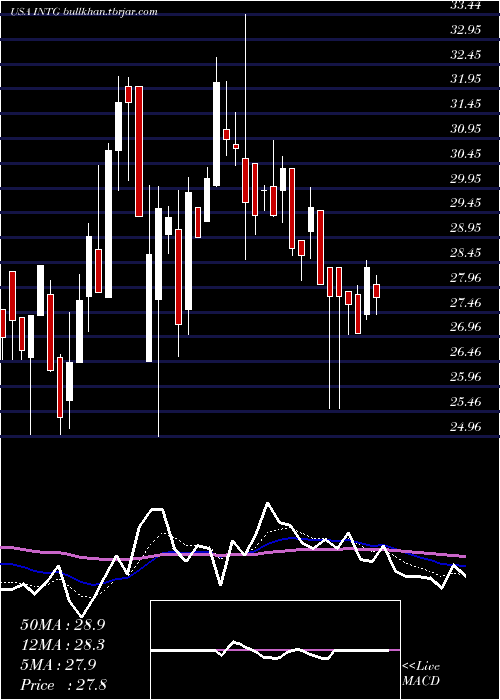Select the 28.45 price axis label
This screenshot has height=700, width=500.
(x=466, y=253)
